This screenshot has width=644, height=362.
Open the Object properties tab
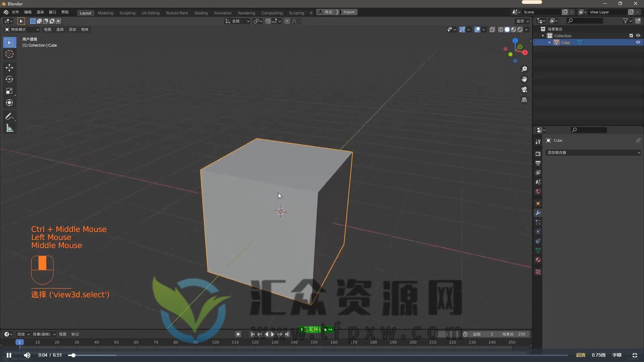click(x=538, y=204)
